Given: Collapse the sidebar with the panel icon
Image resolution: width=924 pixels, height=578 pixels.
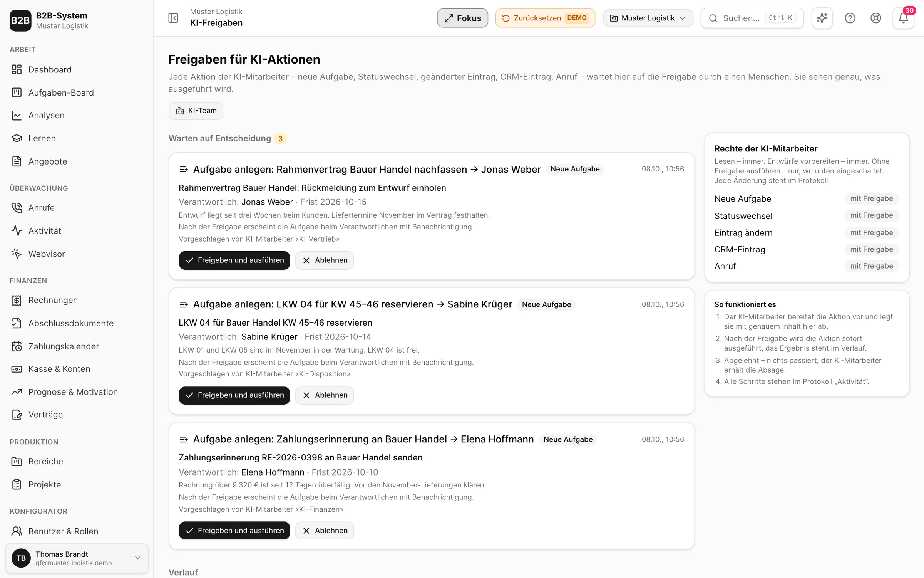Looking at the screenshot, I should 173,18.
